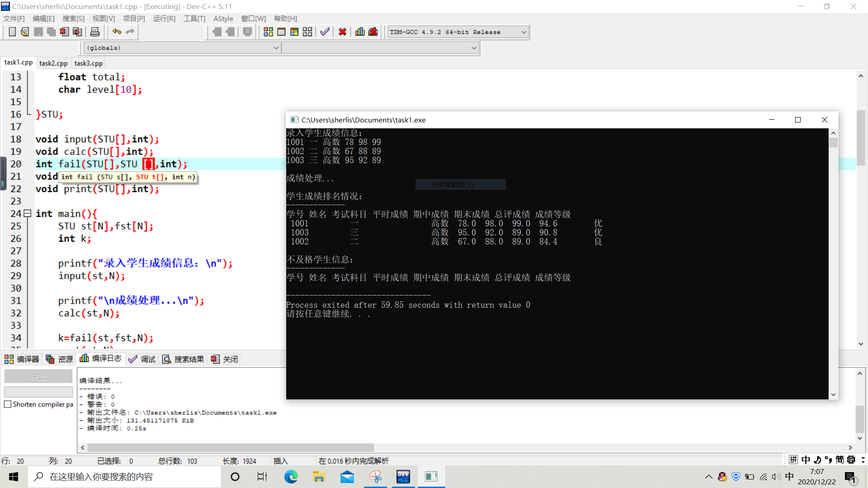Collapse the main function fold marker
868x488 pixels.
click(28, 213)
